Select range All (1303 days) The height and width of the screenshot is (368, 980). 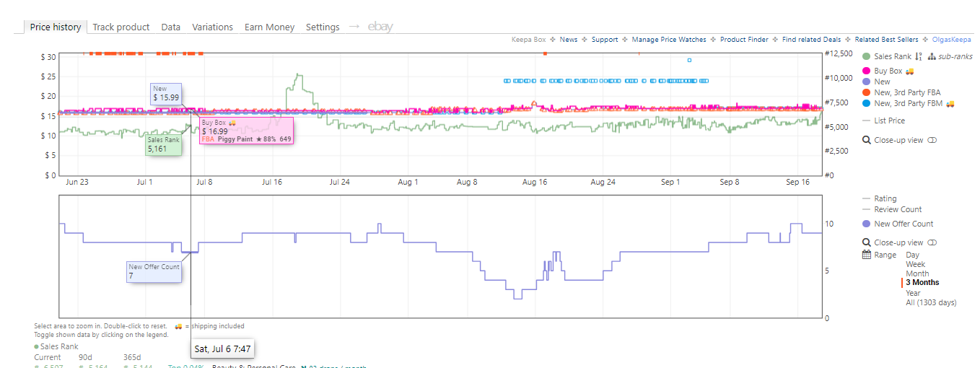pos(931,302)
